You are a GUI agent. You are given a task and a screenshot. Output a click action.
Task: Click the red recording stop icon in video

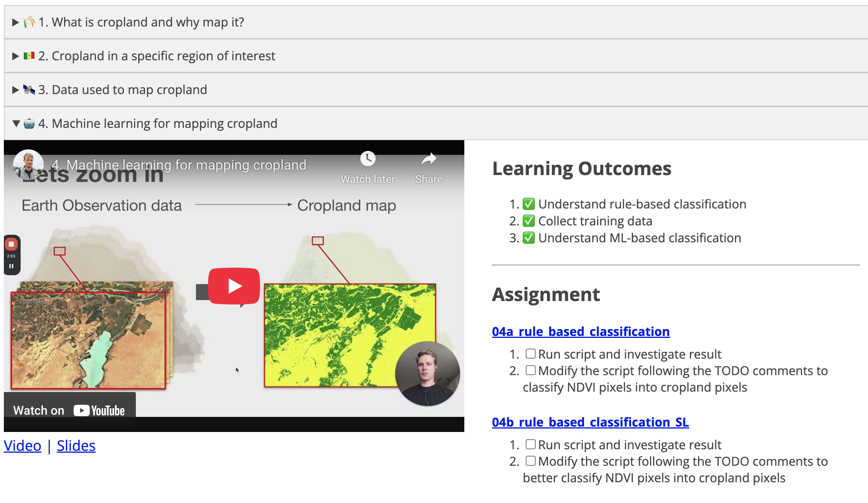click(x=11, y=244)
